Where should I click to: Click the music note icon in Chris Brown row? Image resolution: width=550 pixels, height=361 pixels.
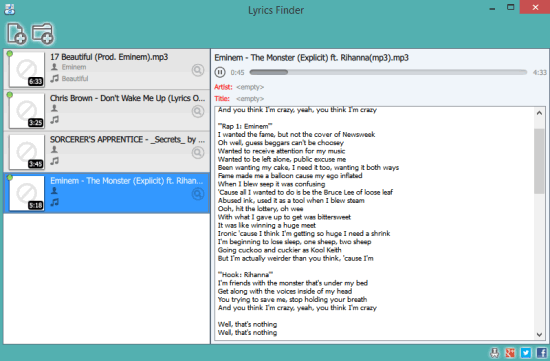[x=54, y=120]
